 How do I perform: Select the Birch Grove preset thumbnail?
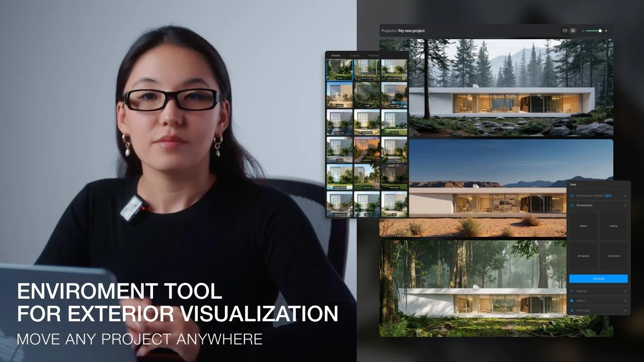367,70
